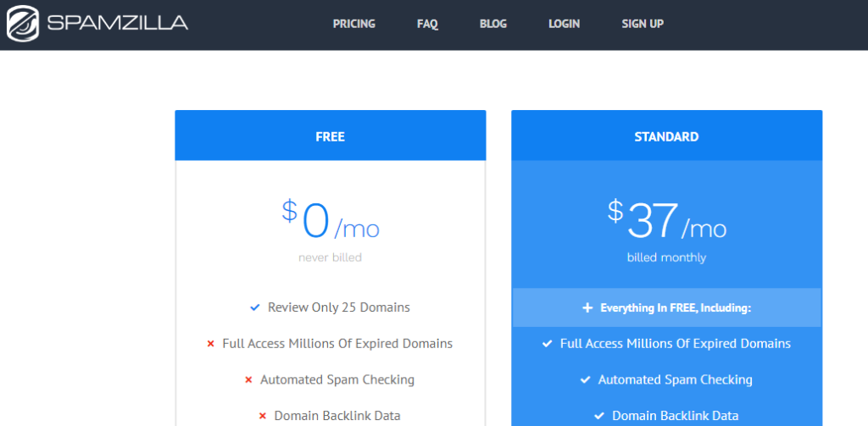
Task: Click STANDARD plan 'Automated Spam Checking' text
Action: coord(676,380)
